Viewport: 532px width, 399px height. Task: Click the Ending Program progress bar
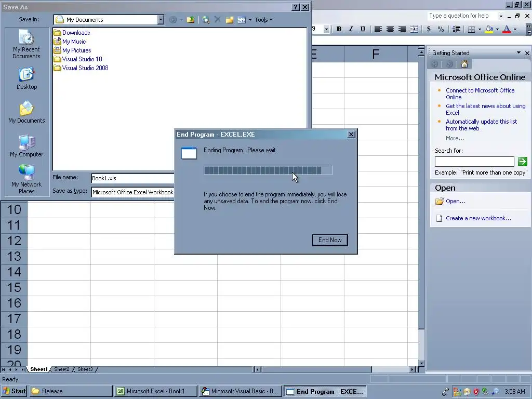(268, 170)
